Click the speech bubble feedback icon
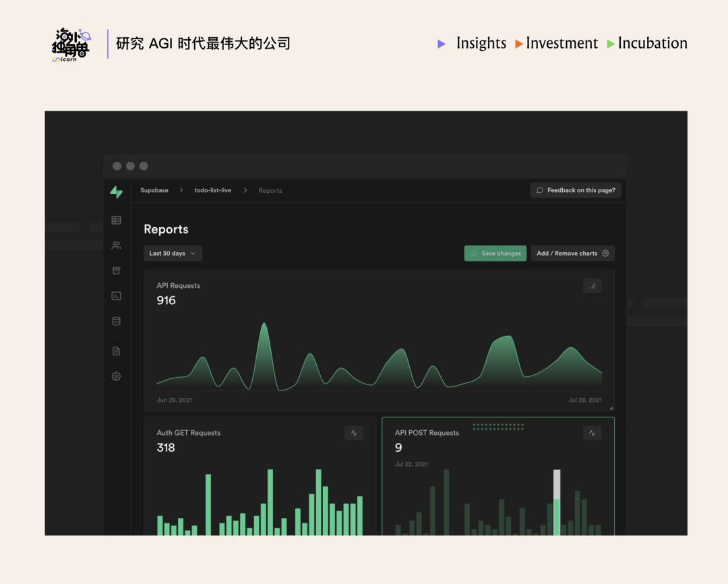Viewport: 728px width, 584px height. point(539,190)
